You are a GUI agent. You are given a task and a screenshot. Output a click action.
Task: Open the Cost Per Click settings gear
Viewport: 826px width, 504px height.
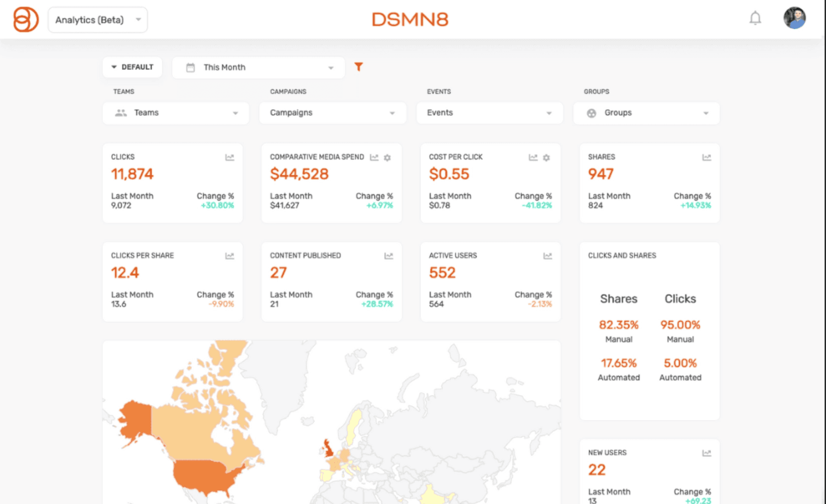546,158
